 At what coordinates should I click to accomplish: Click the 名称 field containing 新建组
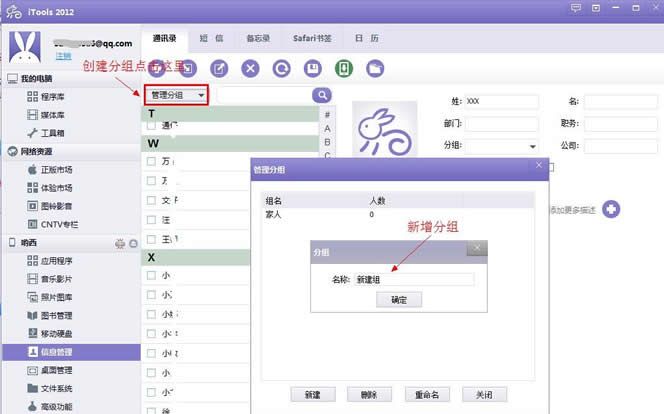pos(414,279)
